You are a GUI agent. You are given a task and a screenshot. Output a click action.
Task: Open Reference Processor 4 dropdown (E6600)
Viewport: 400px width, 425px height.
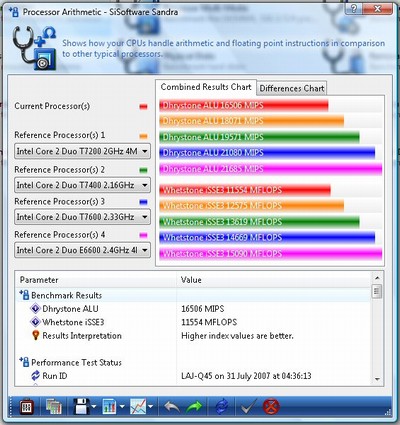(82, 250)
